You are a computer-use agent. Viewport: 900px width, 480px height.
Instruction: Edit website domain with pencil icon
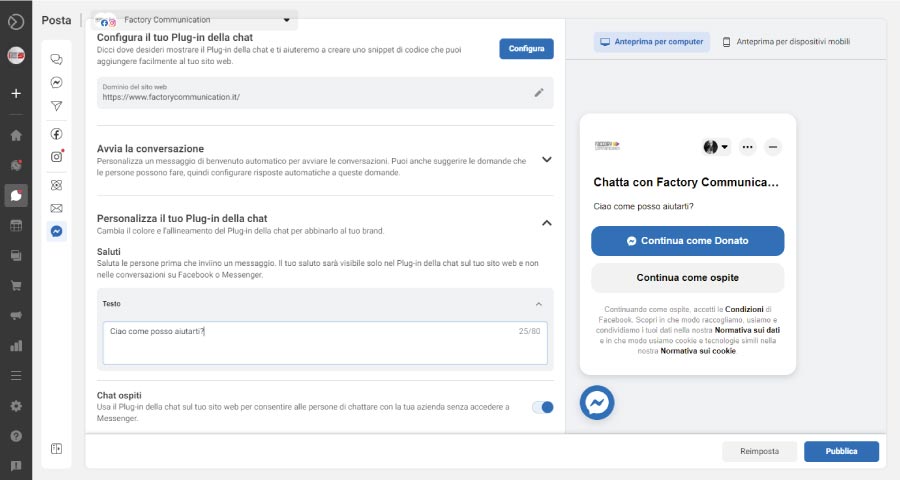tap(539, 92)
